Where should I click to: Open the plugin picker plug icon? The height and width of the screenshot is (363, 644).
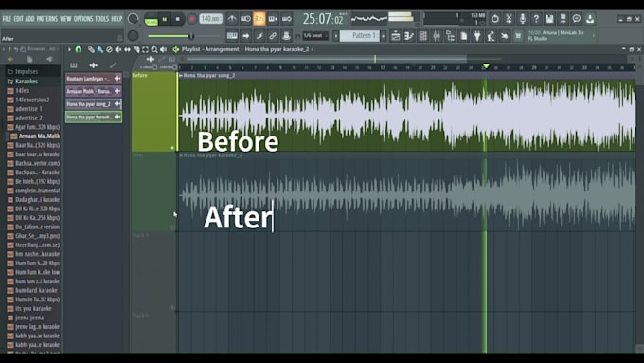point(477,36)
